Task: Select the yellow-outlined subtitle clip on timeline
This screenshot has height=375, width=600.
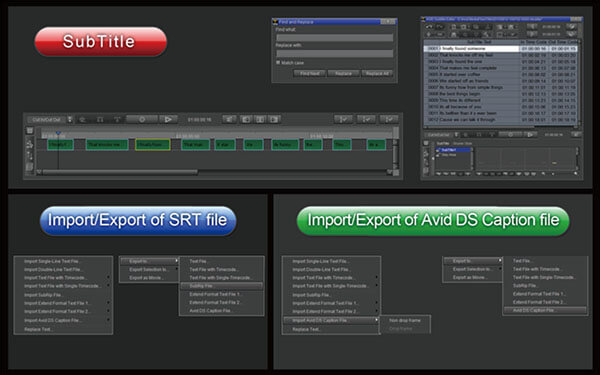Action: [153, 145]
